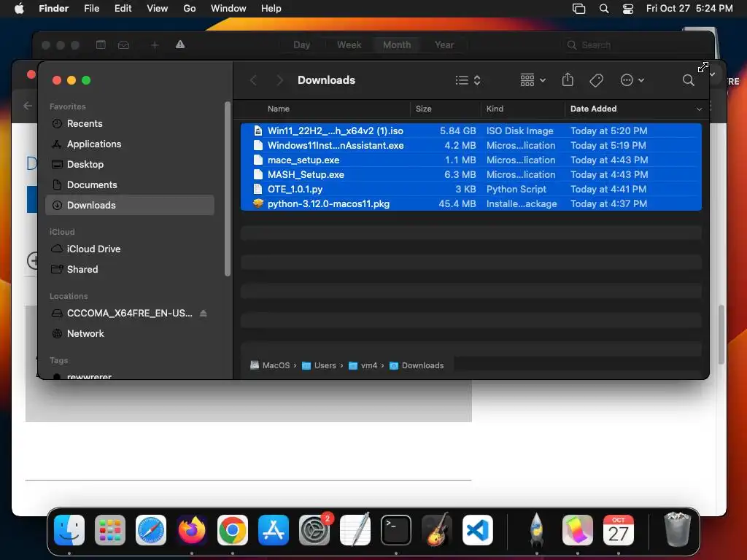Launch Firefox from the Dock

point(192,530)
